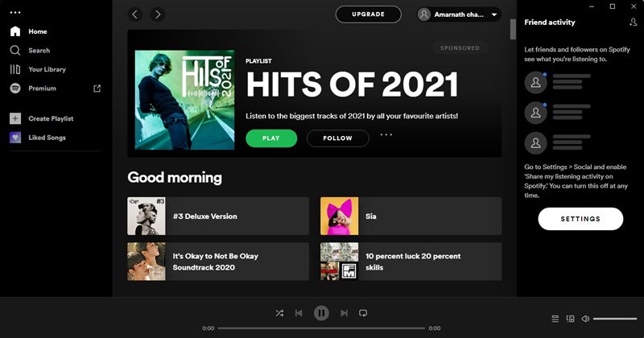Screen dimensions: 644x338
Task: Open the three-dot app menu
Action: 15,13
